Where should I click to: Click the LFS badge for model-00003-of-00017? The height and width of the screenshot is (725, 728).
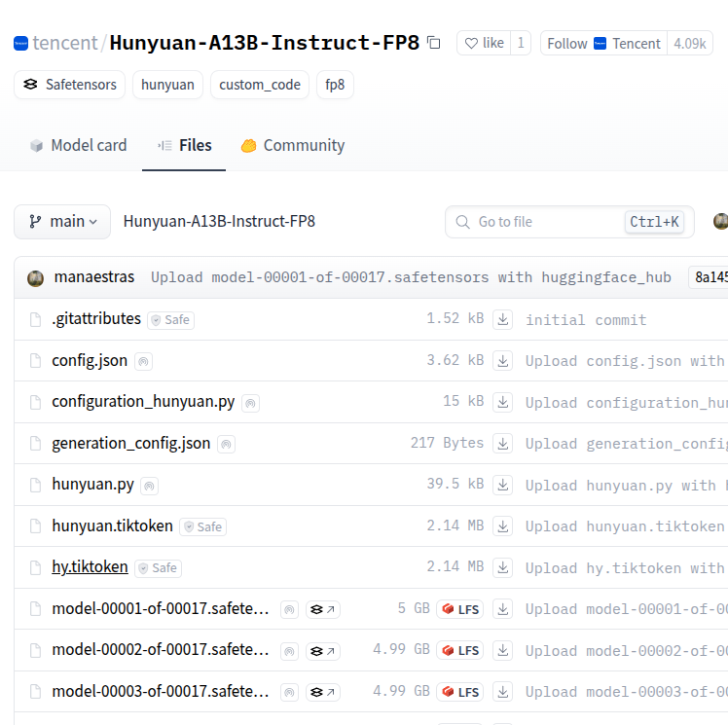pyautogui.click(x=460, y=692)
